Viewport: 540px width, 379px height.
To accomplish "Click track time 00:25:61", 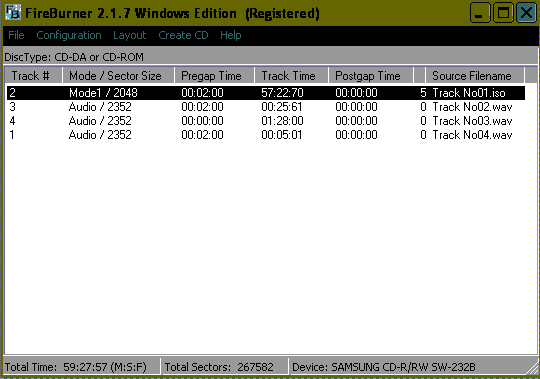I will point(282,107).
